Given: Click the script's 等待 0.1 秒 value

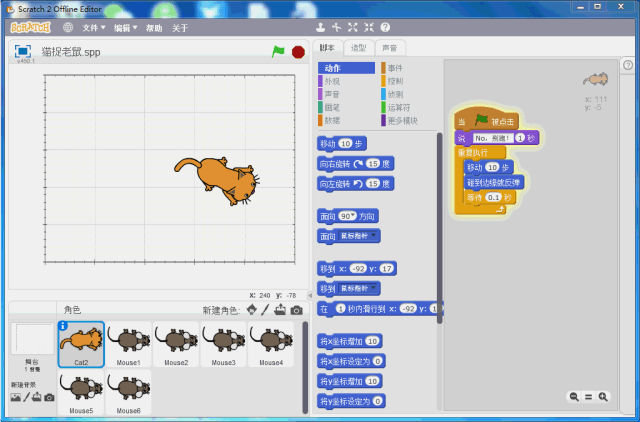Looking at the screenshot, I should 493,198.
